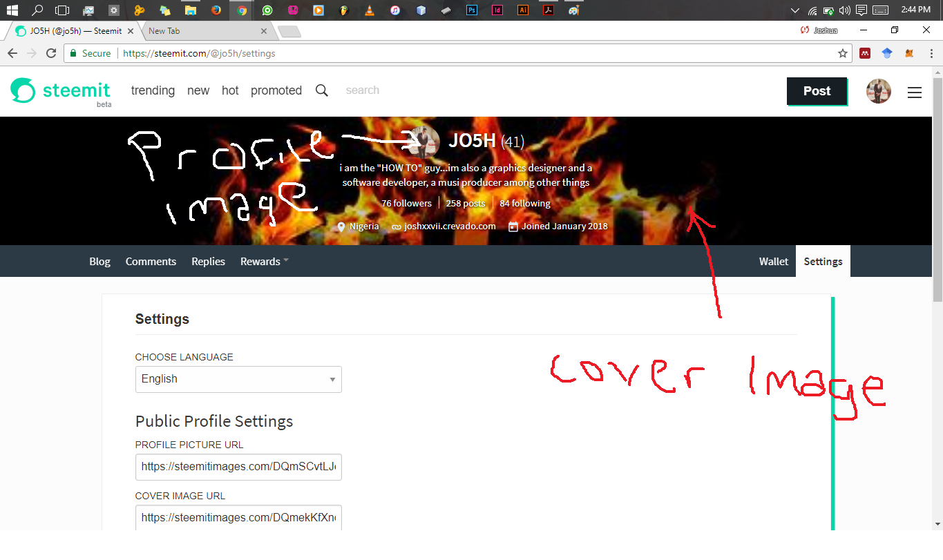Launch Firefox from taskbar
The image size is (943, 560).
point(216,10)
